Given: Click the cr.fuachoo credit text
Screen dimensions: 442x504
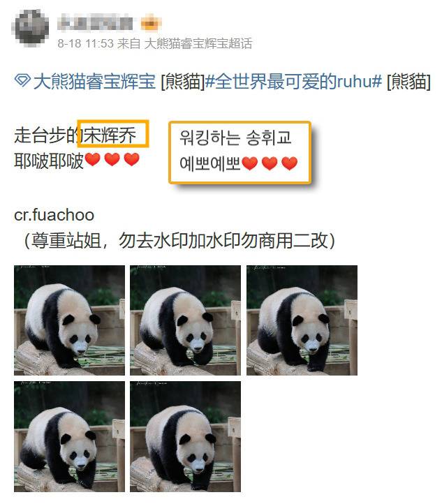Looking at the screenshot, I should [54, 215].
